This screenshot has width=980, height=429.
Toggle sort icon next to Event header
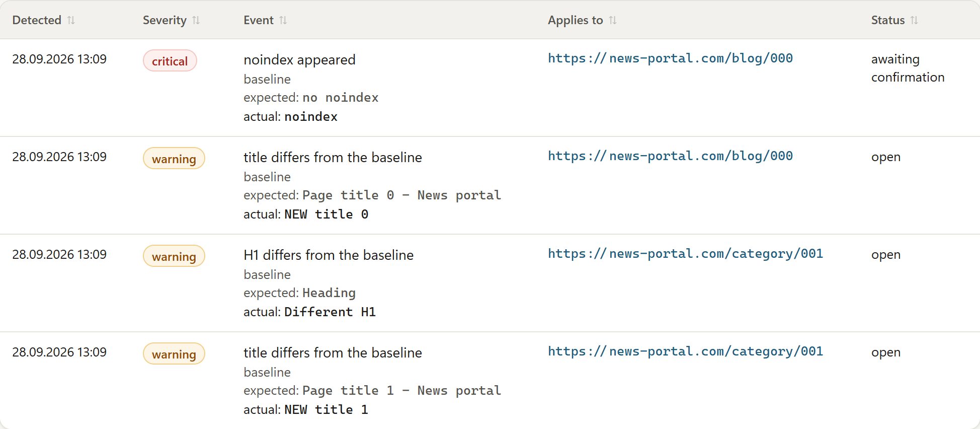(283, 20)
